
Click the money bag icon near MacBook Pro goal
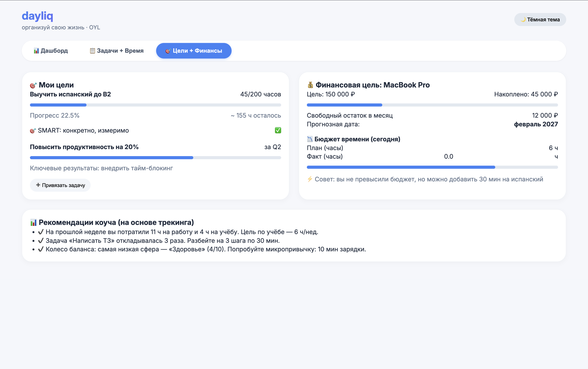(310, 85)
